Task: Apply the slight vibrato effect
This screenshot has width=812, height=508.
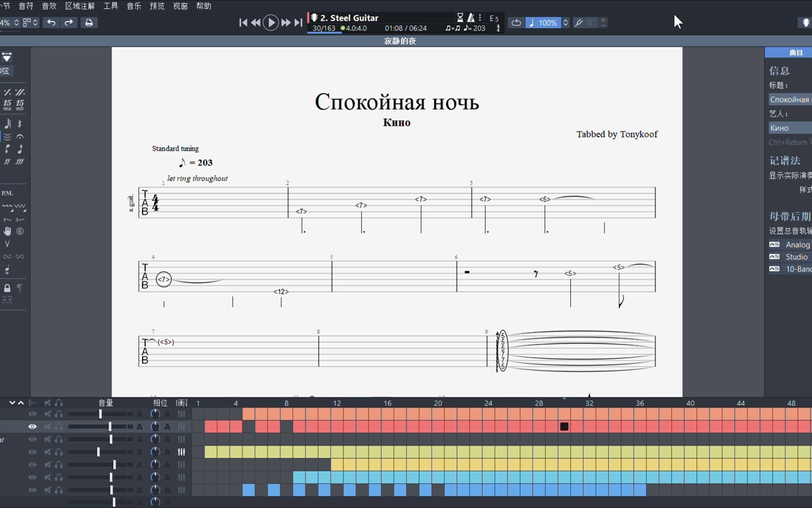Action: pos(7,207)
